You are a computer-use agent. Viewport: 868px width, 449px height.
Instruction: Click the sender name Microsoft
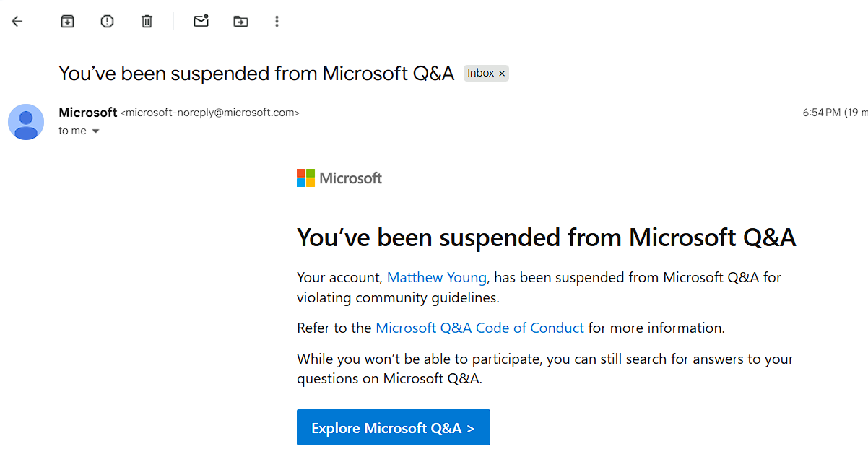tap(87, 113)
